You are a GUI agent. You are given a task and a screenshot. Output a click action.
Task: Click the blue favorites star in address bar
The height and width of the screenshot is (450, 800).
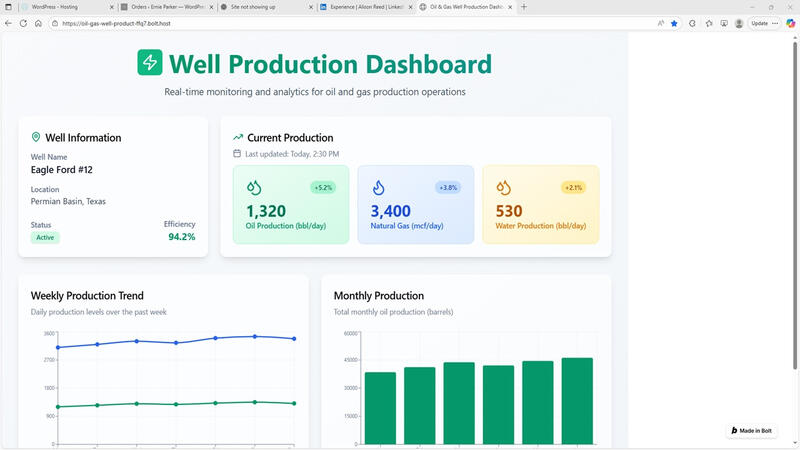pyautogui.click(x=674, y=23)
